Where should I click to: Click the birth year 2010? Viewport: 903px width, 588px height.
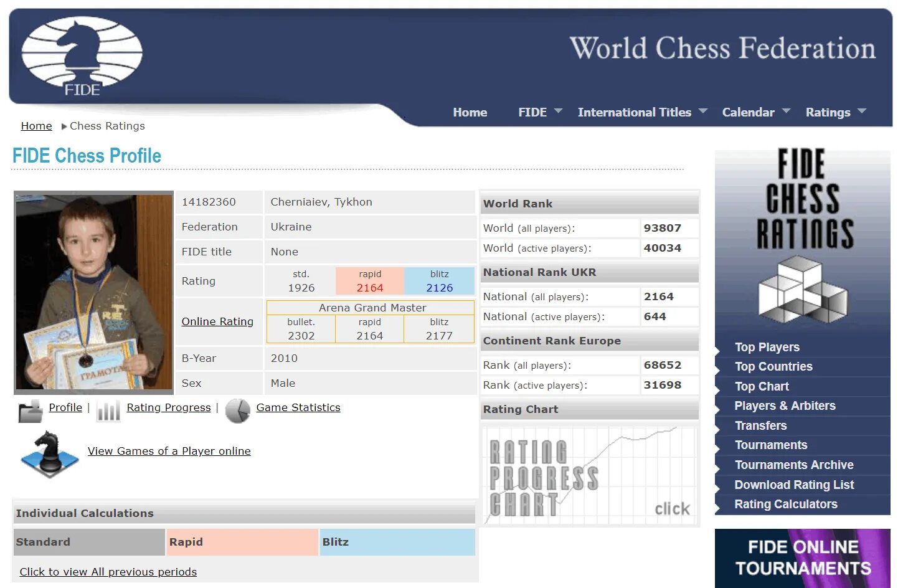pos(284,358)
